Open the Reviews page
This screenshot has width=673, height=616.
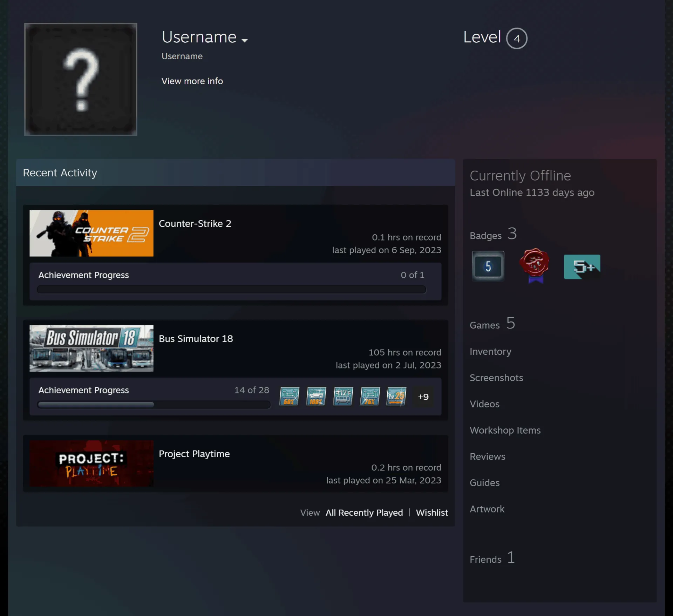click(x=488, y=456)
